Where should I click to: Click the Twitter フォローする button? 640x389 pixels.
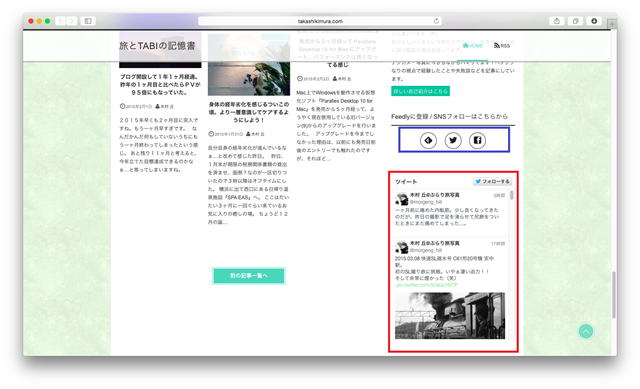pos(492,181)
